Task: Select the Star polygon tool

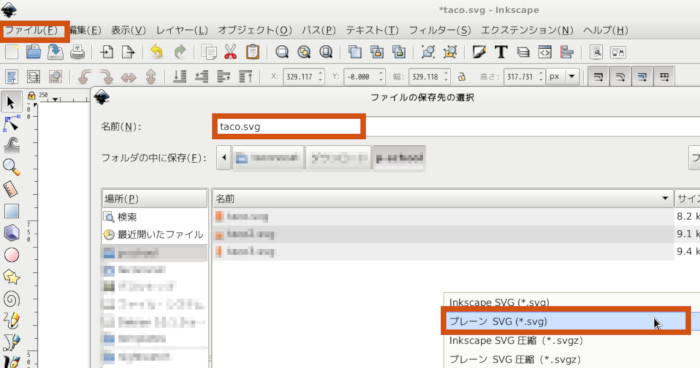Action: point(11,277)
